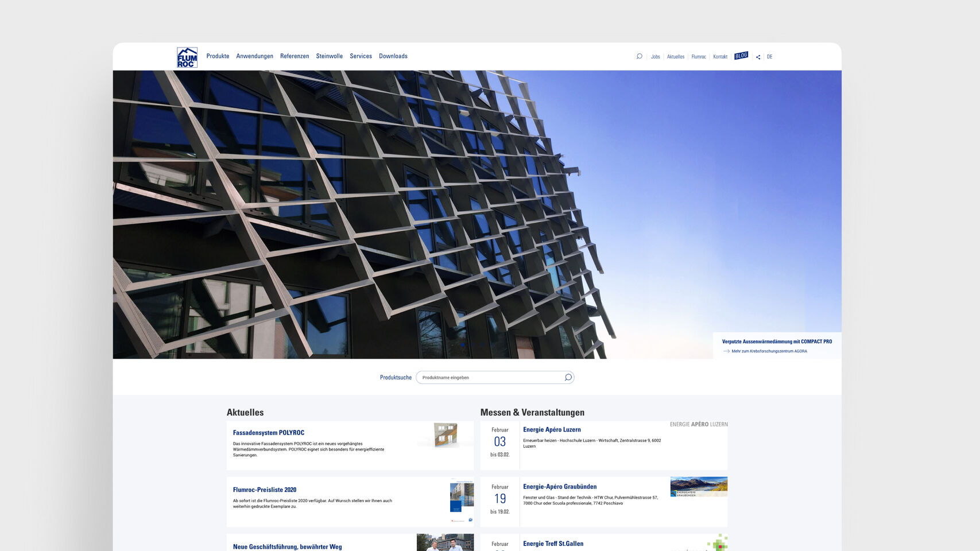Open the Referenzen menu
This screenshot has height=551, width=980.
click(295, 56)
